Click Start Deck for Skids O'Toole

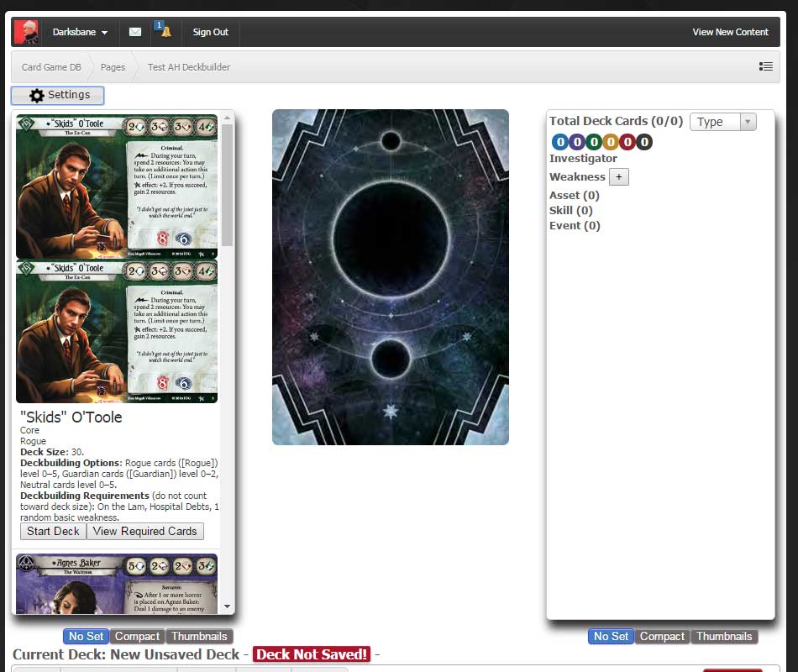[x=53, y=531]
